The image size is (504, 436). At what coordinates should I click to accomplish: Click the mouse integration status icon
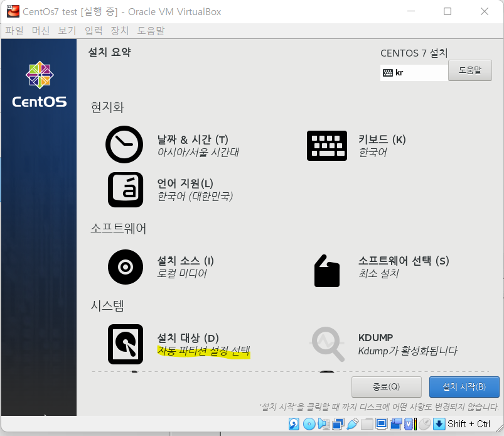point(425,424)
